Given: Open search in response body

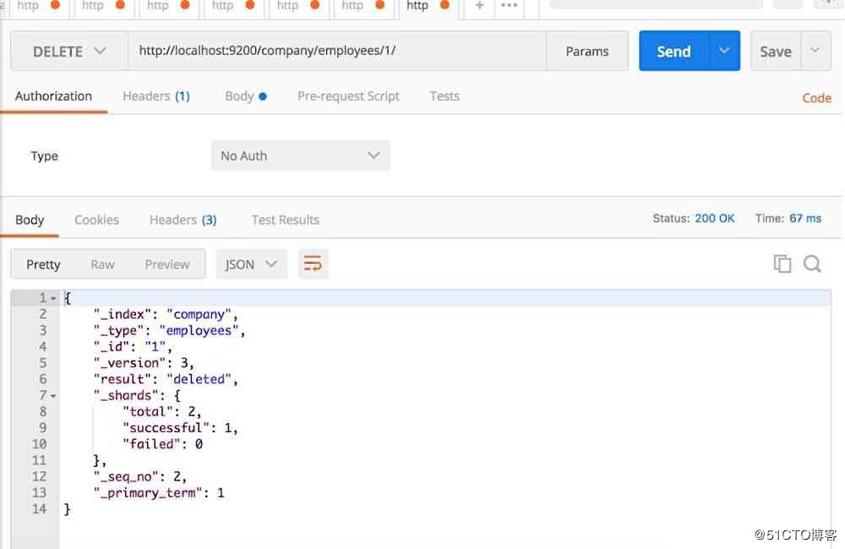Looking at the screenshot, I should (812, 264).
